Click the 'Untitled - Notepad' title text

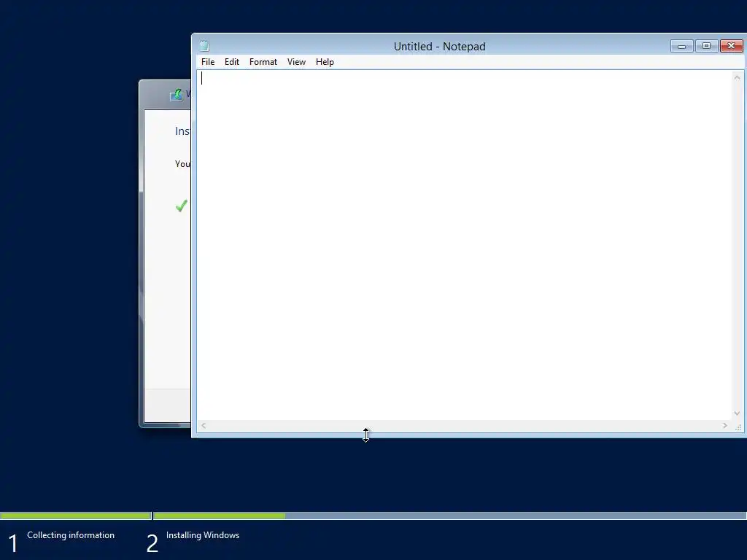pos(439,47)
